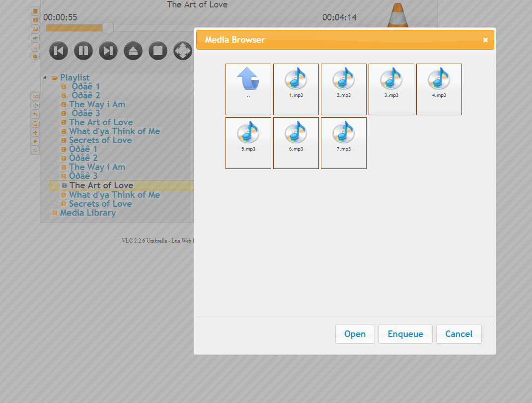The width and height of the screenshot is (532, 403).
Task: Select the Media Library node
Action: 88,213
